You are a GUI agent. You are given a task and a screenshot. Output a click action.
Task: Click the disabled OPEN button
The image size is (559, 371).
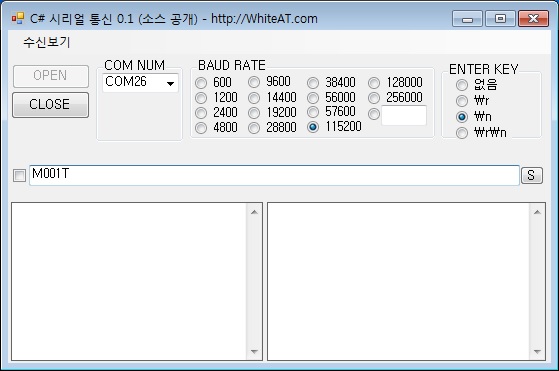click(50, 76)
